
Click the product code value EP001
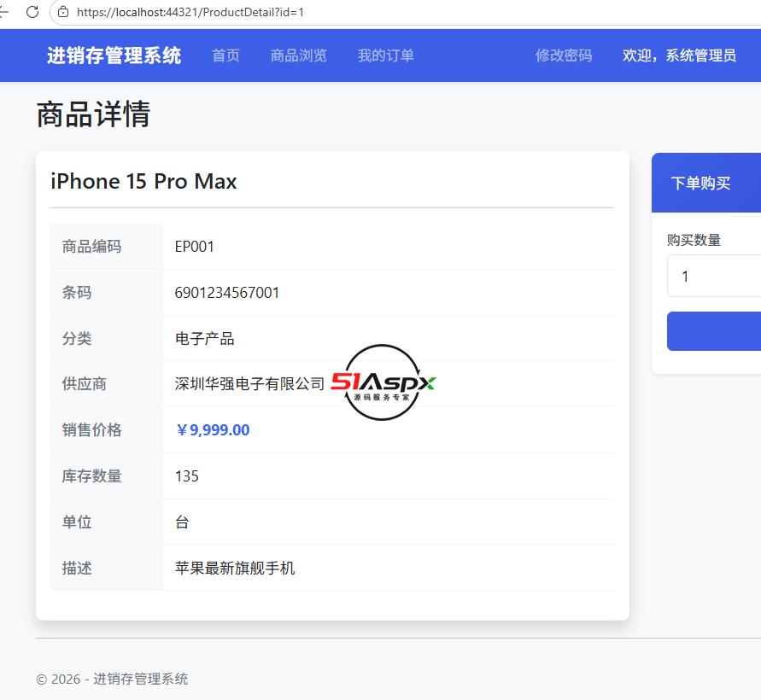point(195,247)
